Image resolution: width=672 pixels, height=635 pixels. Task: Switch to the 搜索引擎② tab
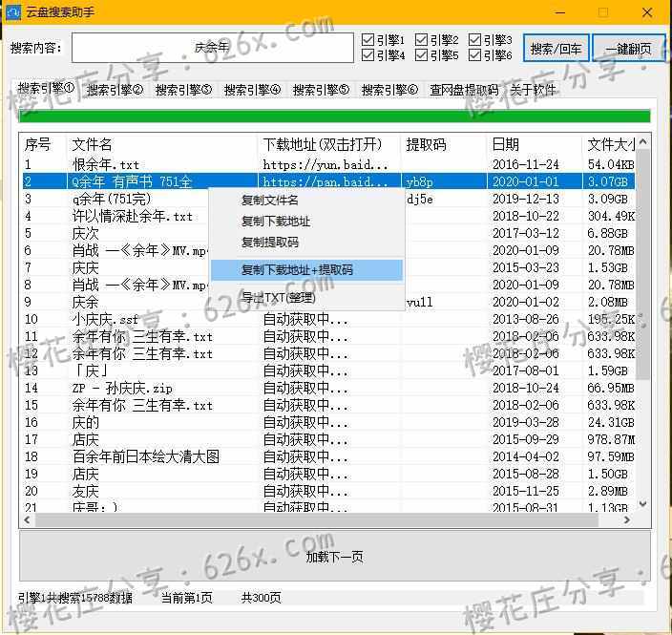[115, 90]
